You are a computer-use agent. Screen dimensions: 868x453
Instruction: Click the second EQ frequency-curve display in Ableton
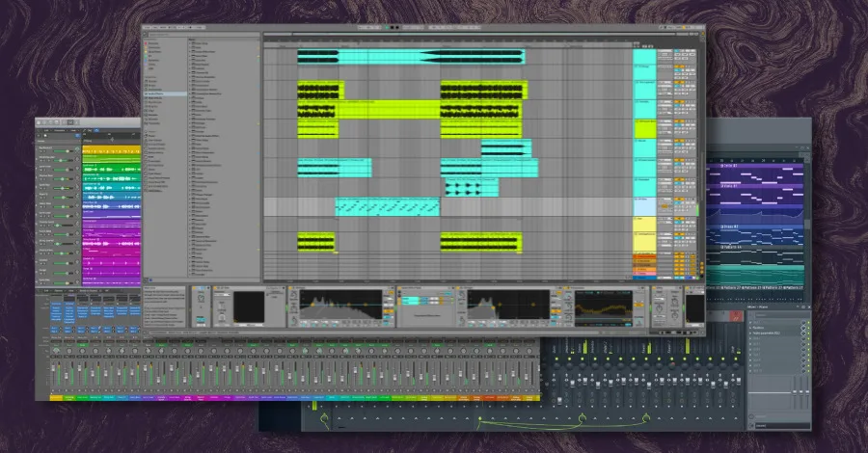point(508,305)
